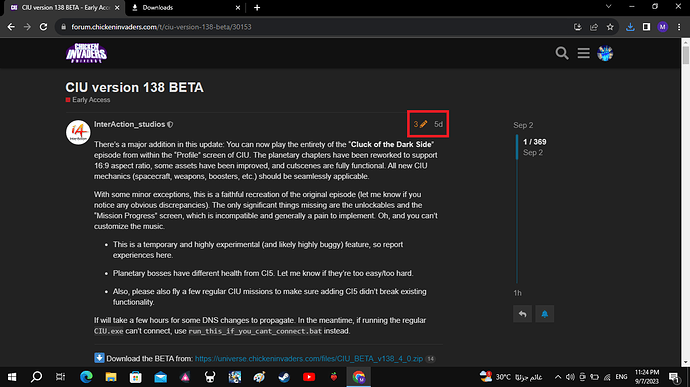The width and height of the screenshot is (690, 387).
Task: Open user profile avatar in forum header
Action: coord(605,53)
